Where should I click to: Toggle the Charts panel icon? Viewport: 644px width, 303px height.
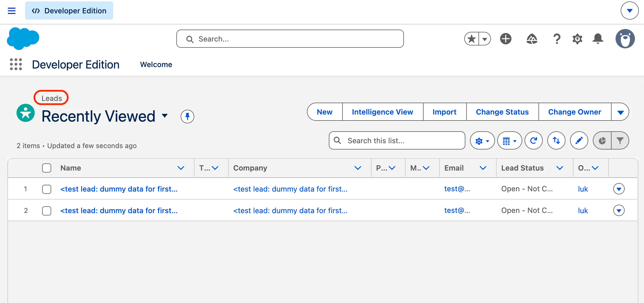coord(602,140)
